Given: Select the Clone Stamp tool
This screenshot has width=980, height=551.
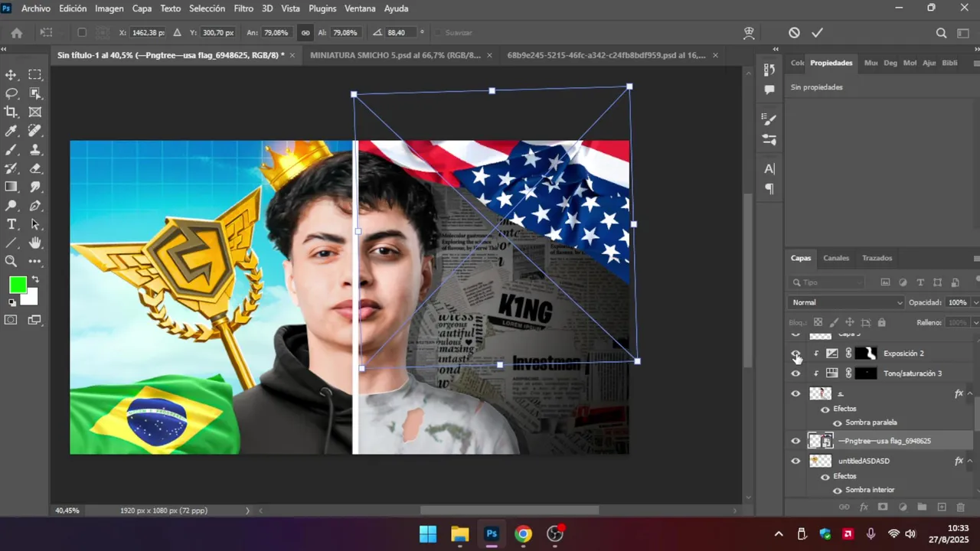Looking at the screenshot, I should point(35,150).
